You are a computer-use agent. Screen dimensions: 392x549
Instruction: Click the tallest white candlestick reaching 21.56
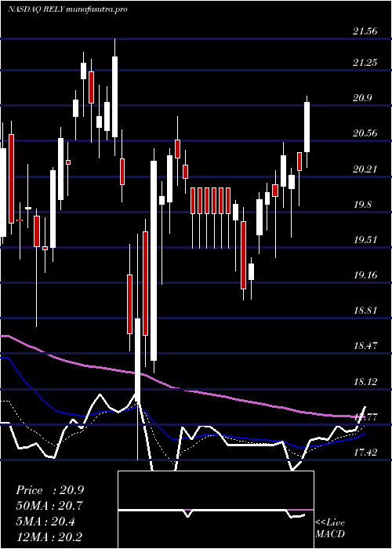pos(114,97)
